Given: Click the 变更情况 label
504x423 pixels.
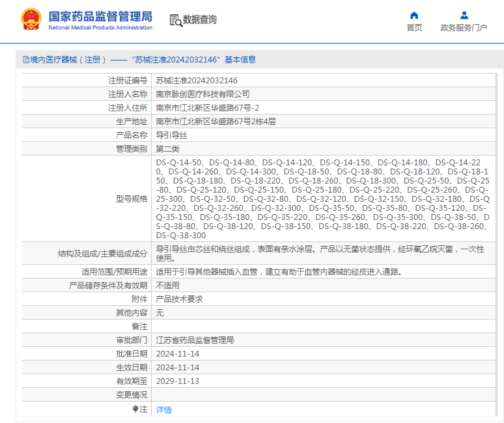Looking at the screenshot, I should click(132, 395).
